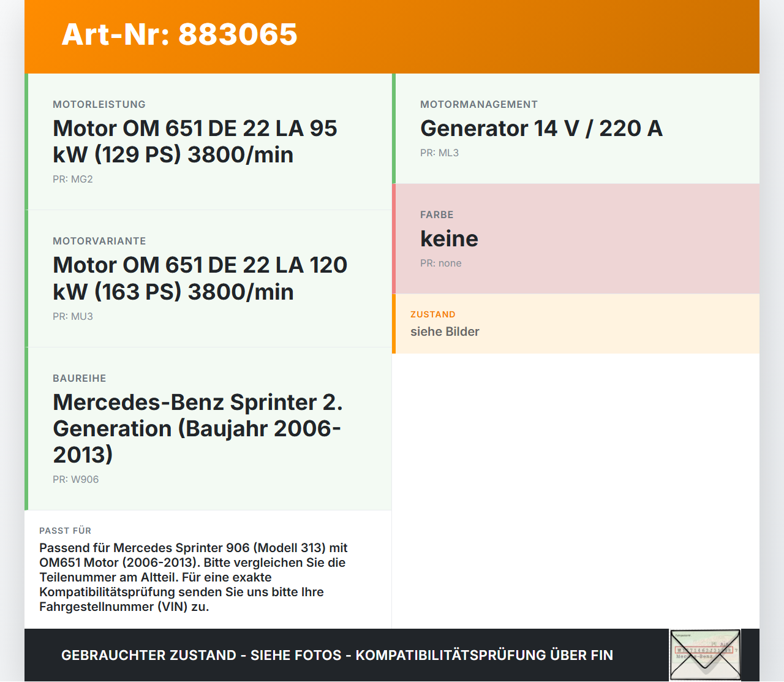Click Motor OM 651 95 kW value
This screenshot has width=784, height=682.
point(195,142)
